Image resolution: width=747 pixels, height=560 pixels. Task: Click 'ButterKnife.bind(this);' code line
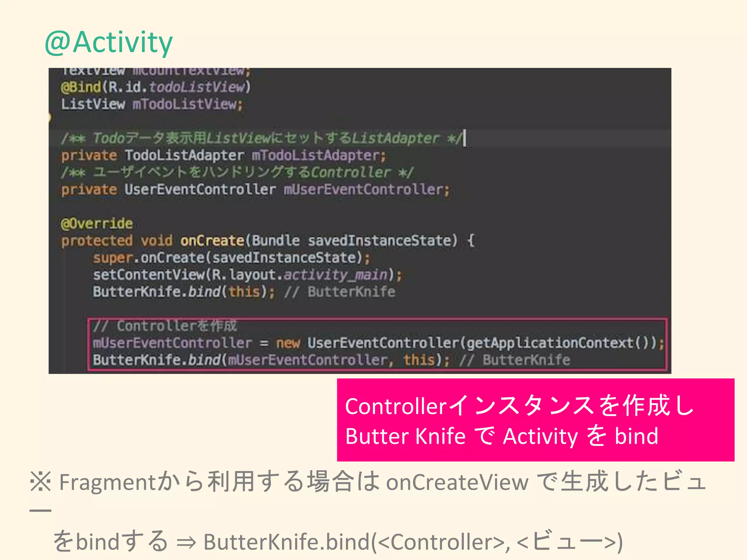[183, 292]
